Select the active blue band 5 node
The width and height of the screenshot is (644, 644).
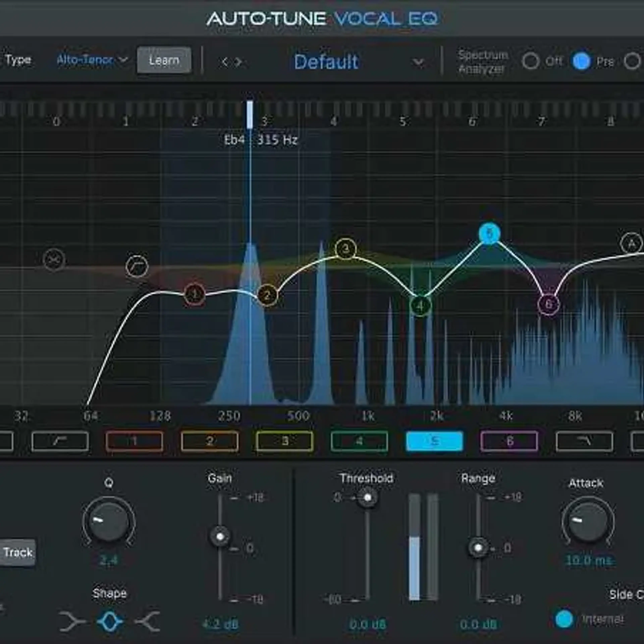489,233
